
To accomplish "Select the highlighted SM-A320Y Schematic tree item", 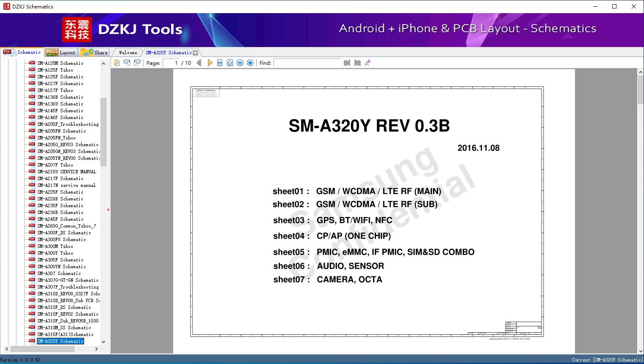I will click(61, 341).
